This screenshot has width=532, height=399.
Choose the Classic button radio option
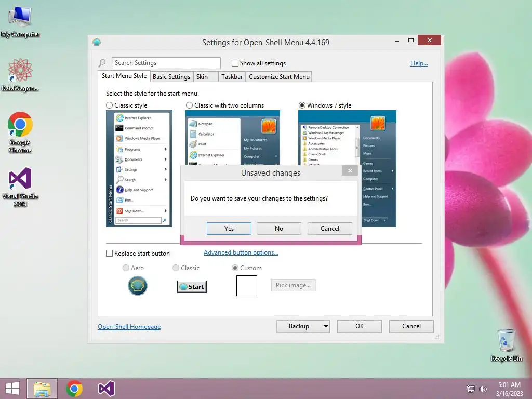coord(176,268)
